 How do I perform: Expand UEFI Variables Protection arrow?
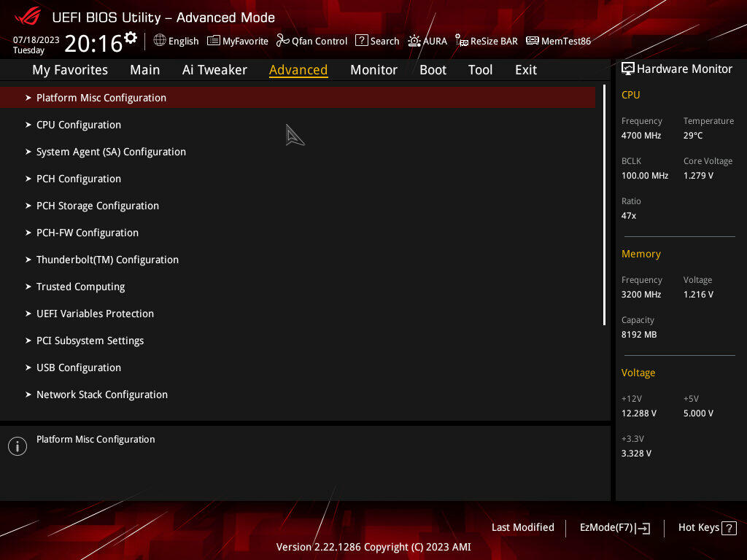click(x=28, y=314)
